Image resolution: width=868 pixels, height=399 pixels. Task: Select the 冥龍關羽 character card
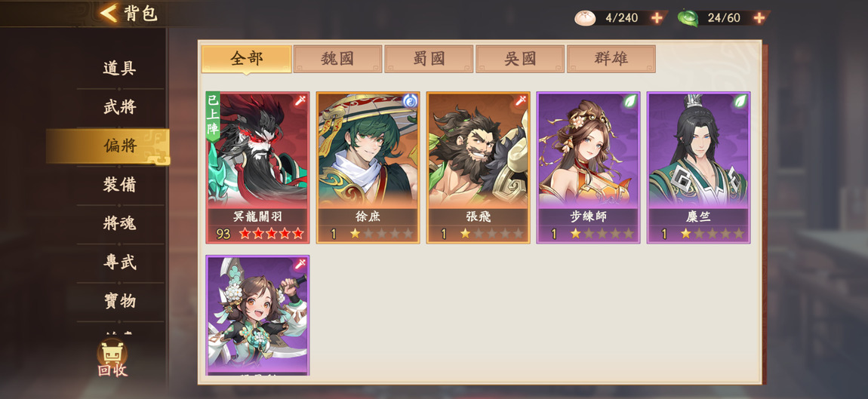tap(257, 167)
